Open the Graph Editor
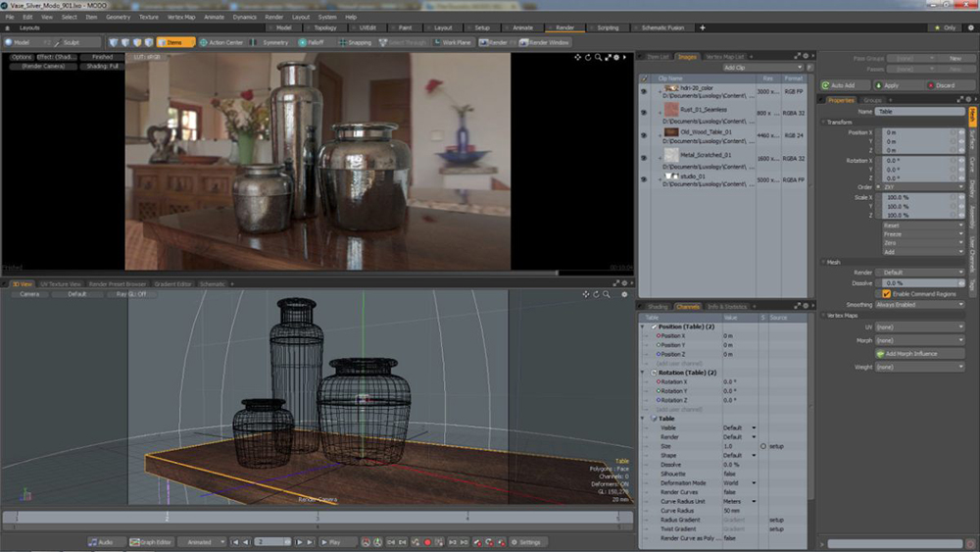This screenshot has height=552, width=980. tap(151, 541)
